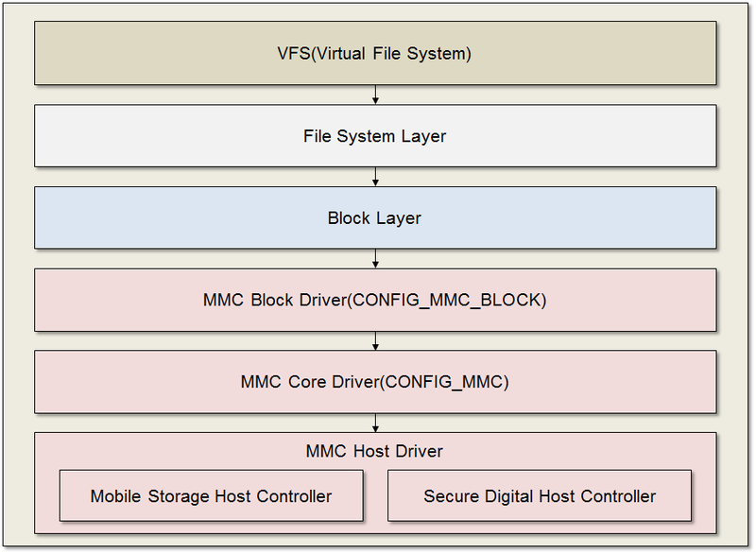
Task: Select the MMC Block Driver(CONFIG_MMC_BLOCK) box
Action: [375, 299]
